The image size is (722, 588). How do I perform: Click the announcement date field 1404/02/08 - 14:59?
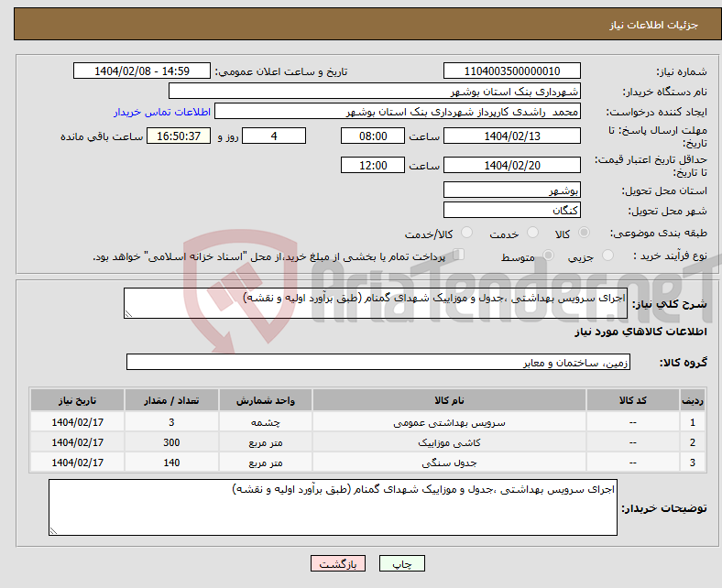[x=142, y=71]
